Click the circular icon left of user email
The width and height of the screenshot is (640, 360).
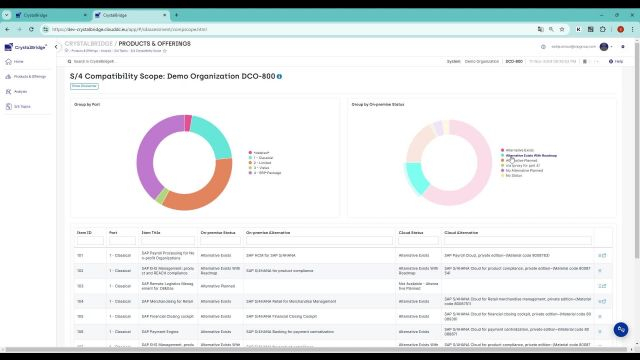pyautogui.click(x=543, y=47)
